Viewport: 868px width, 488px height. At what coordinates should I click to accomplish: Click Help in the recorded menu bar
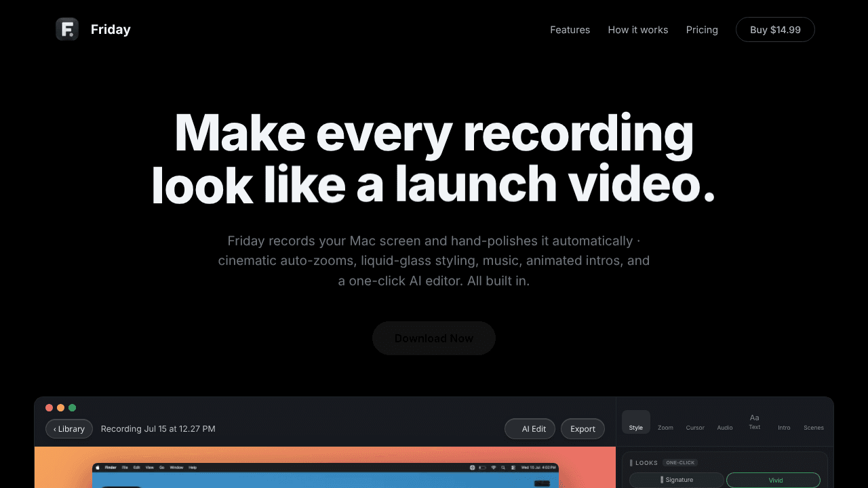click(193, 468)
